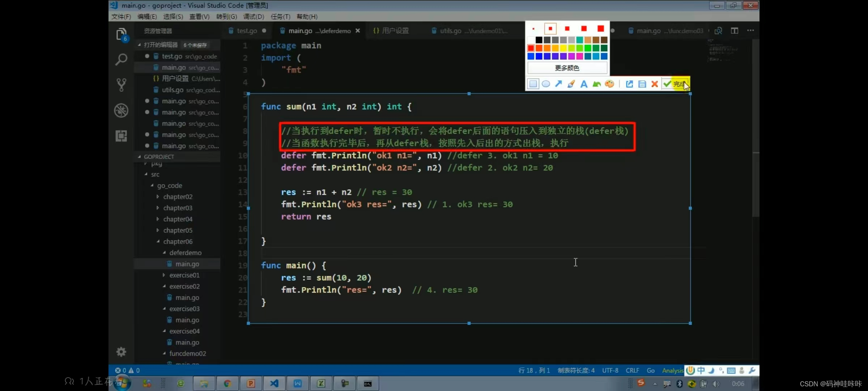The image size is (868, 391).
Task: Open the 帮助(H) menu
Action: [x=307, y=17]
